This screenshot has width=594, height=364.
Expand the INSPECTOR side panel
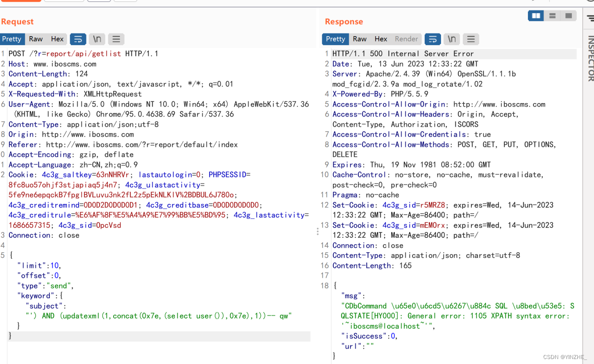click(x=590, y=58)
